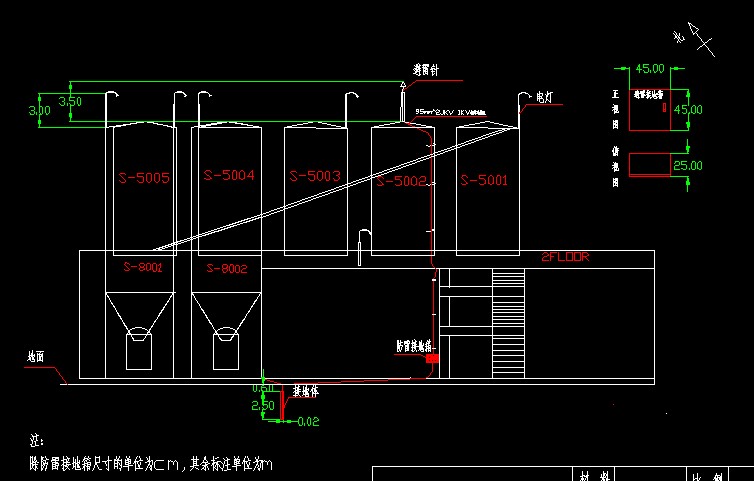Select the 0.02 dimension at grounding rod
Viewport: 754px width, 481px height.
click(x=308, y=422)
